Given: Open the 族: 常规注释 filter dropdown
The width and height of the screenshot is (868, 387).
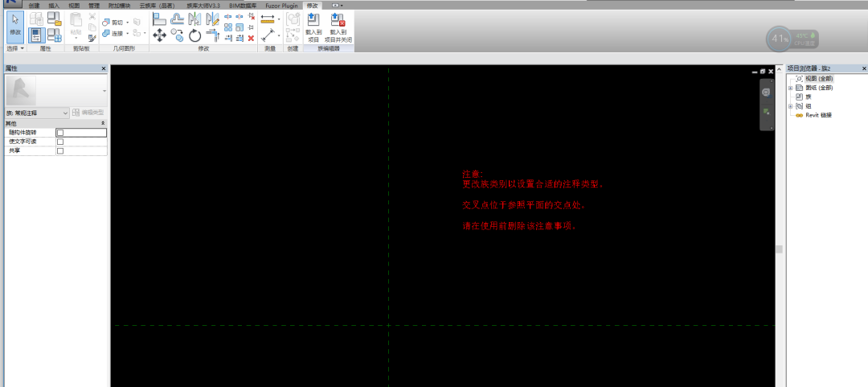Looking at the screenshot, I should pyautogui.click(x=37, y=113).
